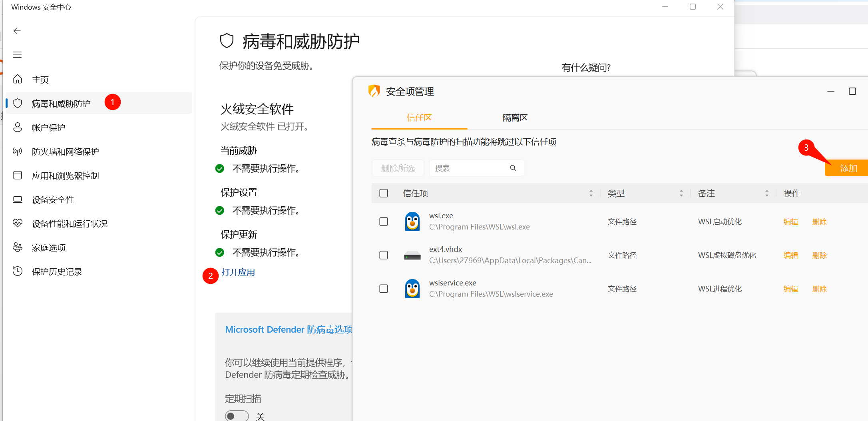
Task: Click the antenna icon for firewall protection
Action: click(x=18, y=151)
